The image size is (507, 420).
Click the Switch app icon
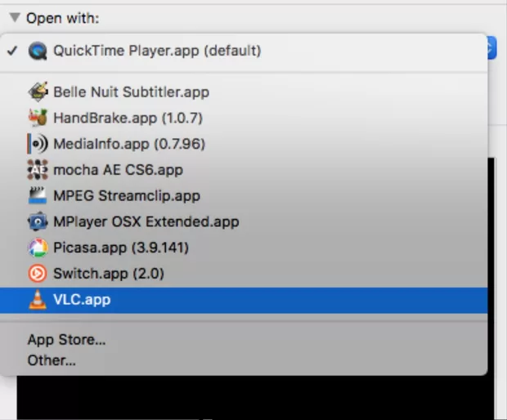38,274
